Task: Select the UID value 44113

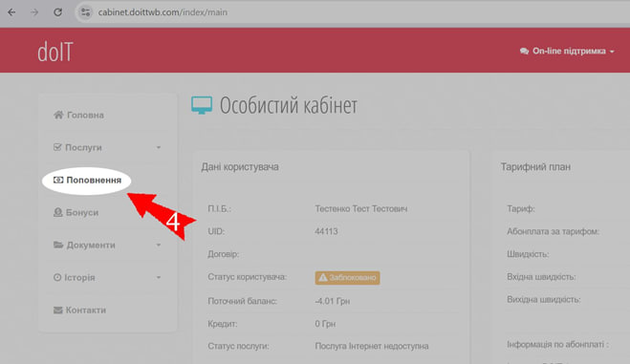Action: 326,231
